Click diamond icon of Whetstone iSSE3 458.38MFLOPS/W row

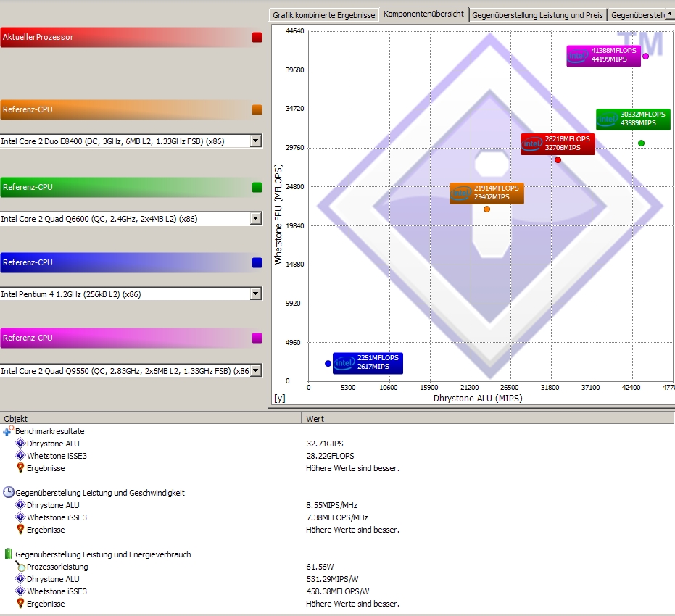click(20, 591)
